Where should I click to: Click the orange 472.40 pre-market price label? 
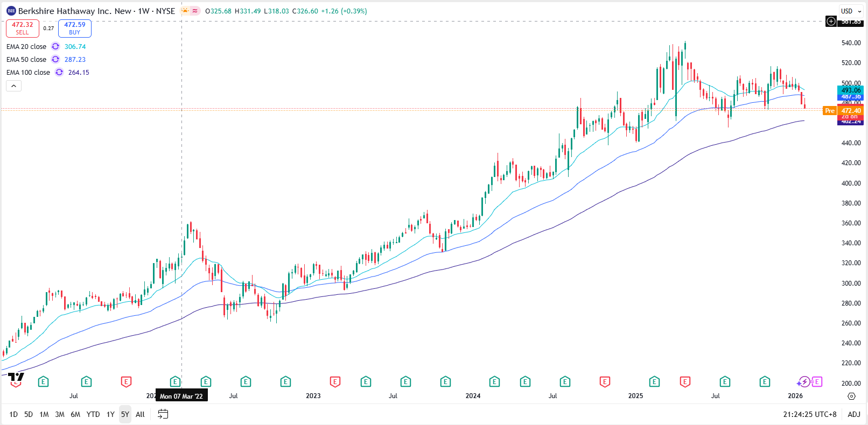[850, 111]
